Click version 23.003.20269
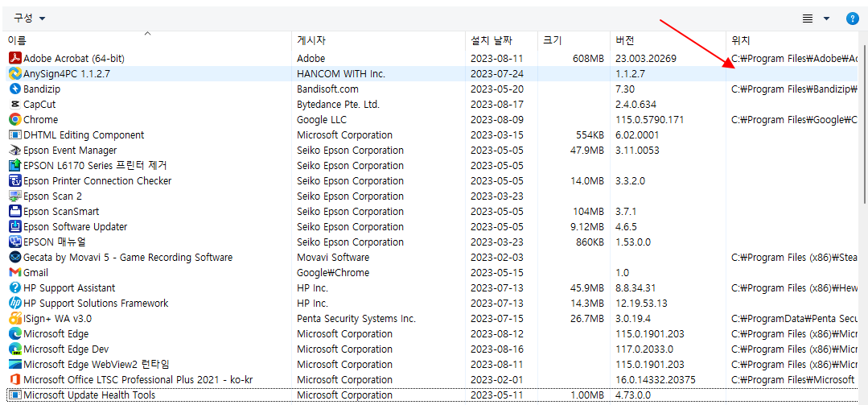The width and height of the screenshot is (868, 405). tap(645, 58)
